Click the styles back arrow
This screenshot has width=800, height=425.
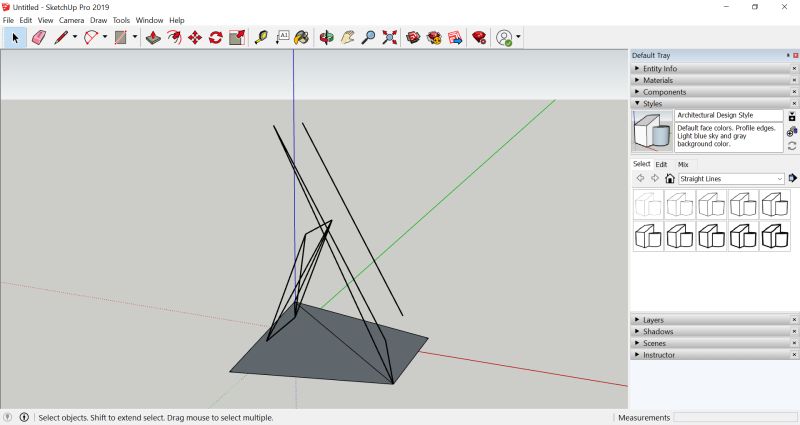(640, 179)
